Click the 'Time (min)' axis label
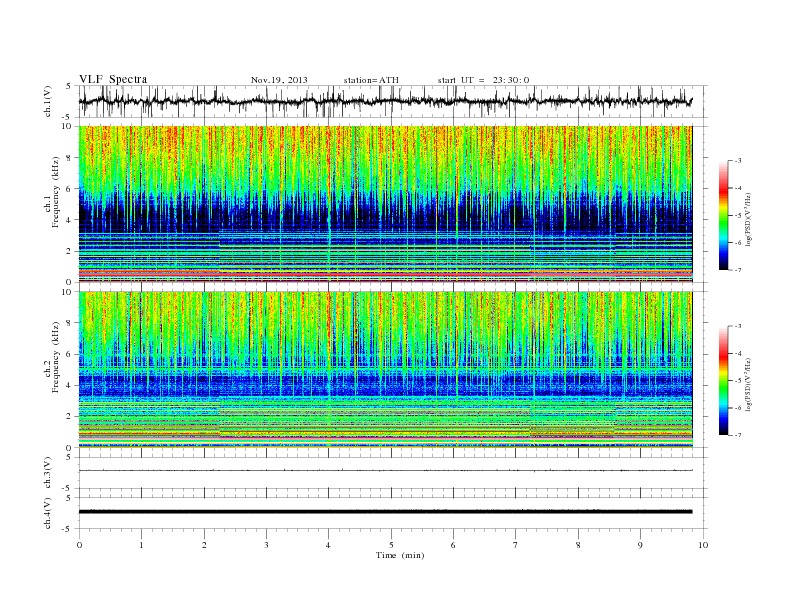This screenshot has width=792, height=612. coord(400,555)
